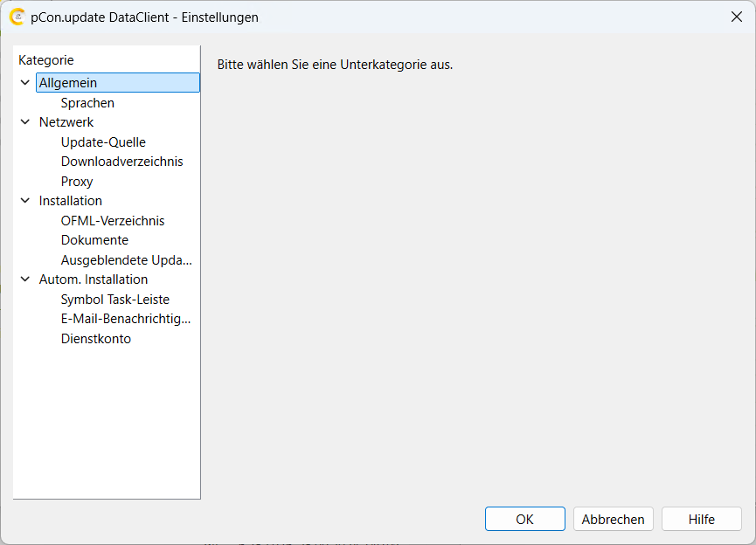756x545 pixels.
Task: Open the Dokumente subcategory
Action: (x=94, y=240)
